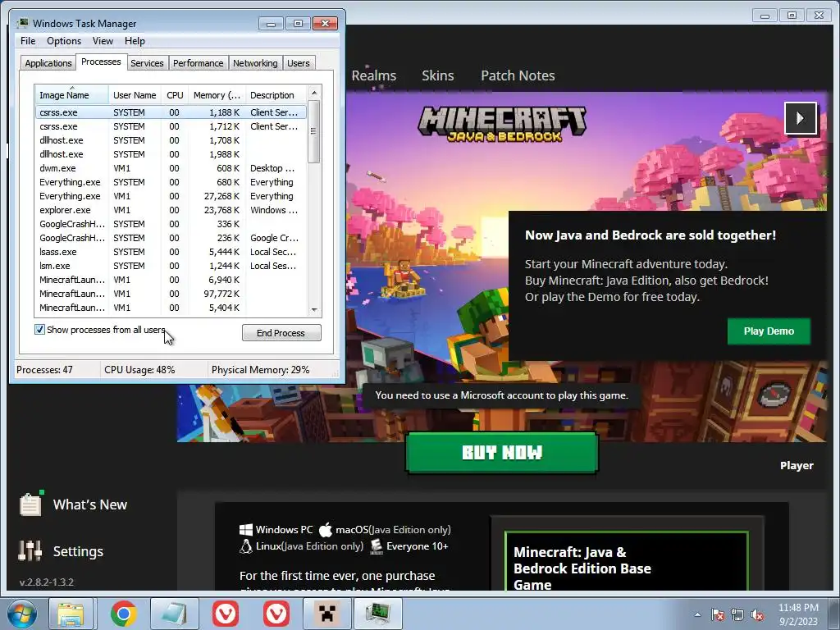Show hidden tray icons arrow

[697, 614]
